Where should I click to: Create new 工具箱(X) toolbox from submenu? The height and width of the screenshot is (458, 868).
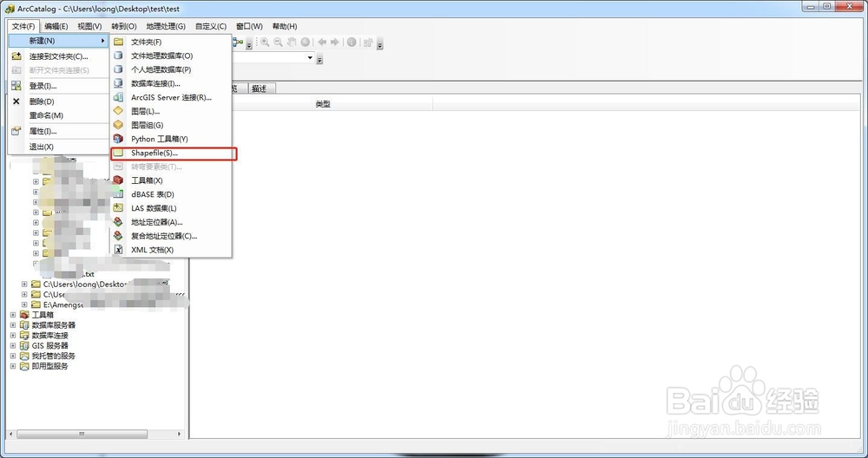point(172,180)
